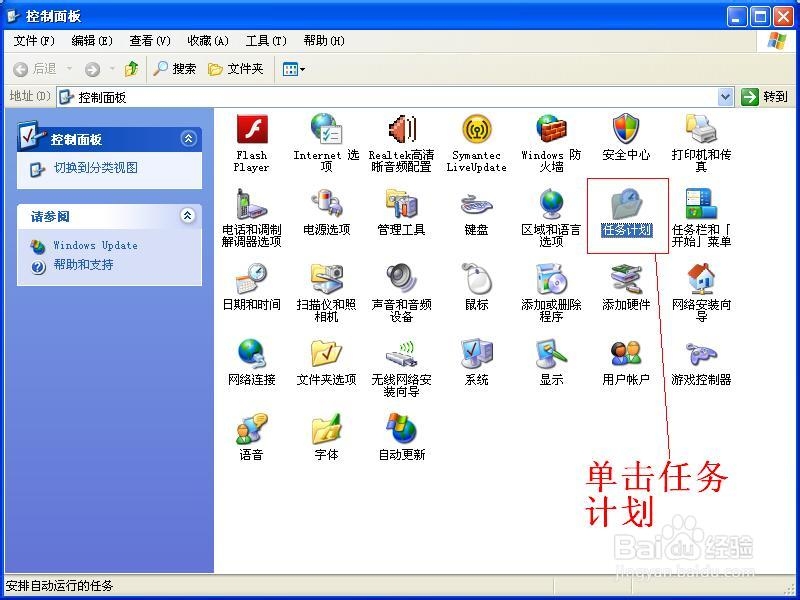800x600 pixels.
Task: Open 游戏控制器 icon
Action: click(701, 354)
